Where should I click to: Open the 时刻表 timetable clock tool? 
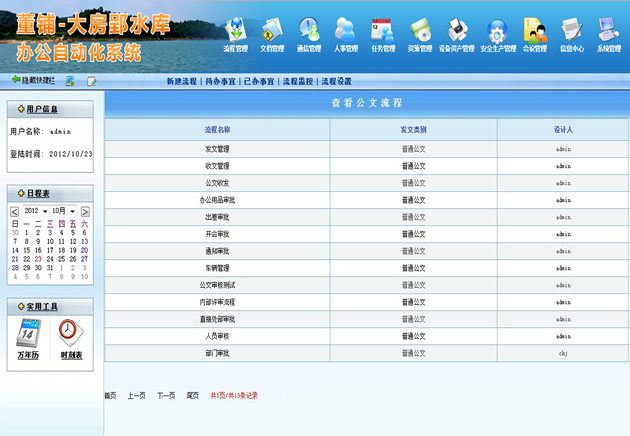coord(72,339)
